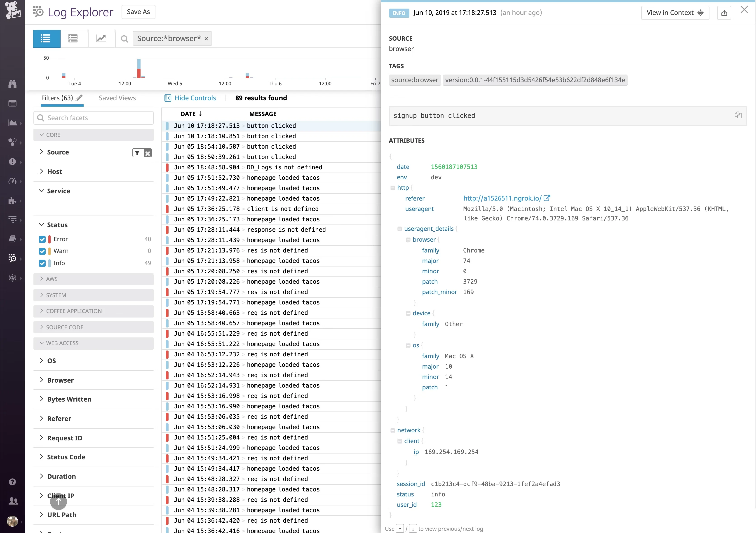This screenshot has height=533, width=756.
Task: Open Dashboards chart icon in sidebar
Action: pyautogui.click(x=12, y=122)
